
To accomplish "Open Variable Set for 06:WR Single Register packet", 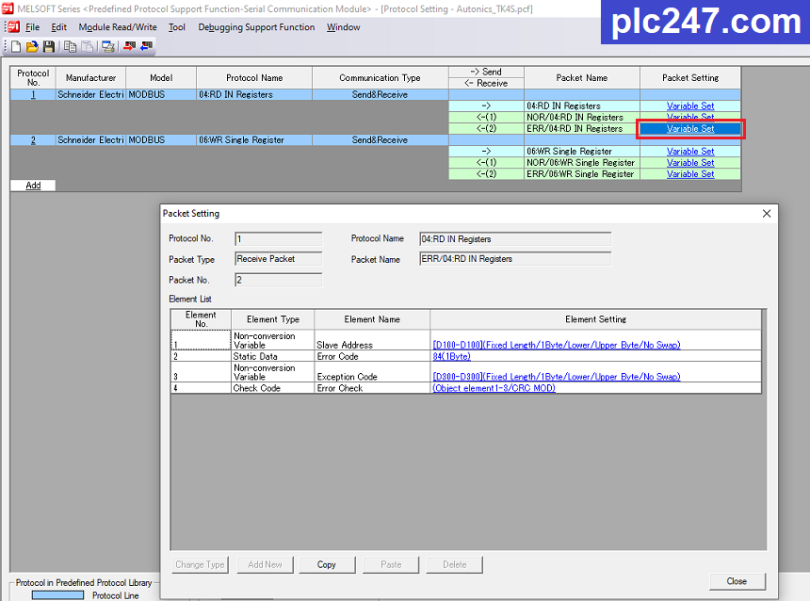I will pyautogui.click(x=690, y=151).
